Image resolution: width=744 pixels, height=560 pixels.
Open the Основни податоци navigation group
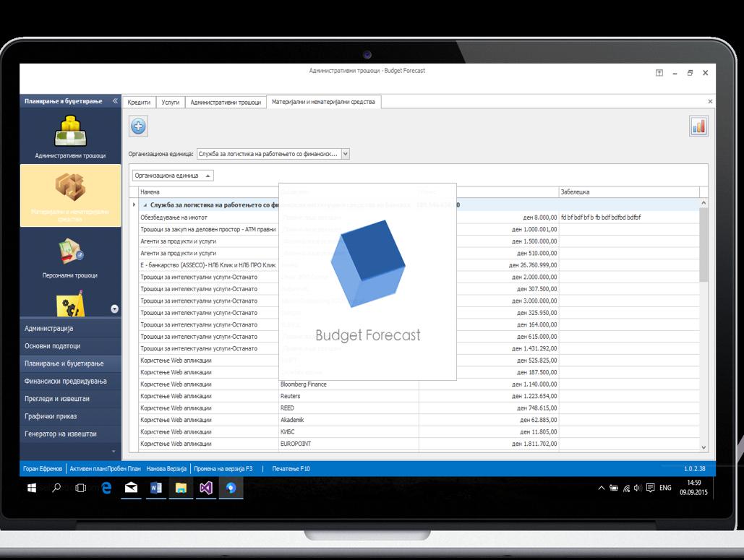70,345
